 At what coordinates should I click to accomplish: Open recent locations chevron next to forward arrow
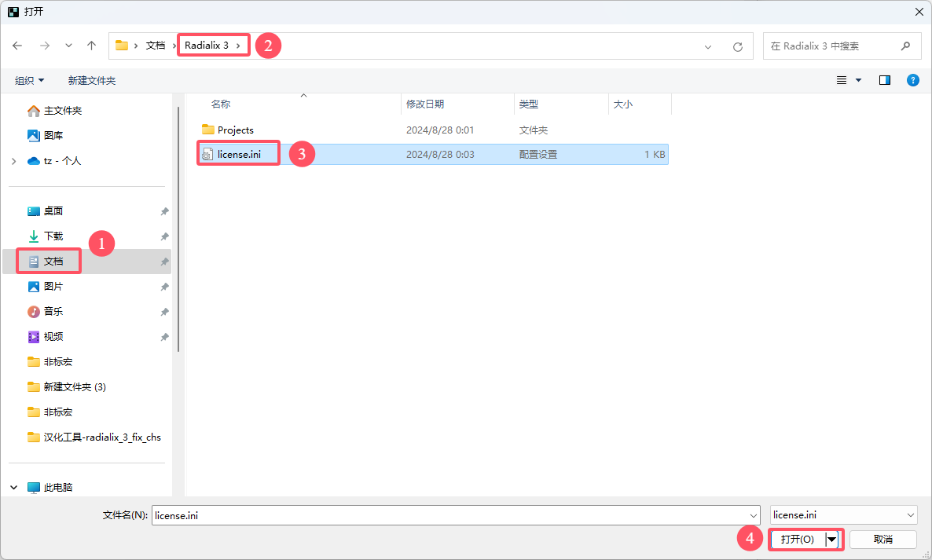pos(68,46)
